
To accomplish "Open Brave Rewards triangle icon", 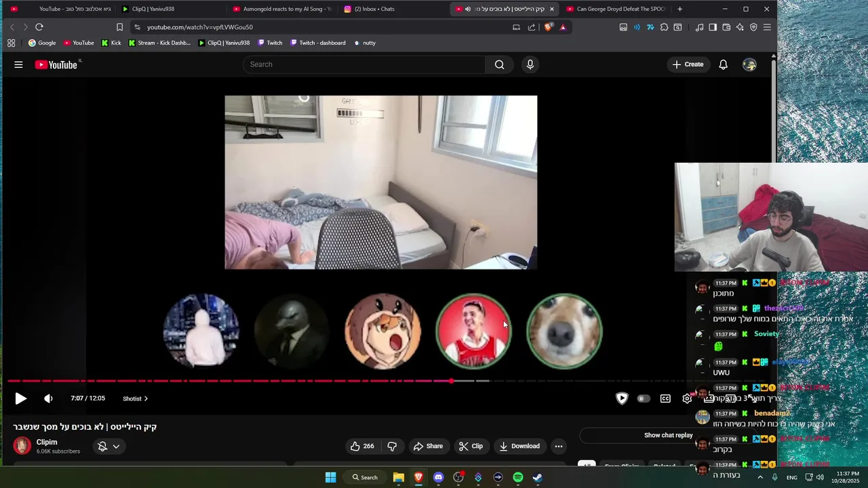I will [563, 27].
